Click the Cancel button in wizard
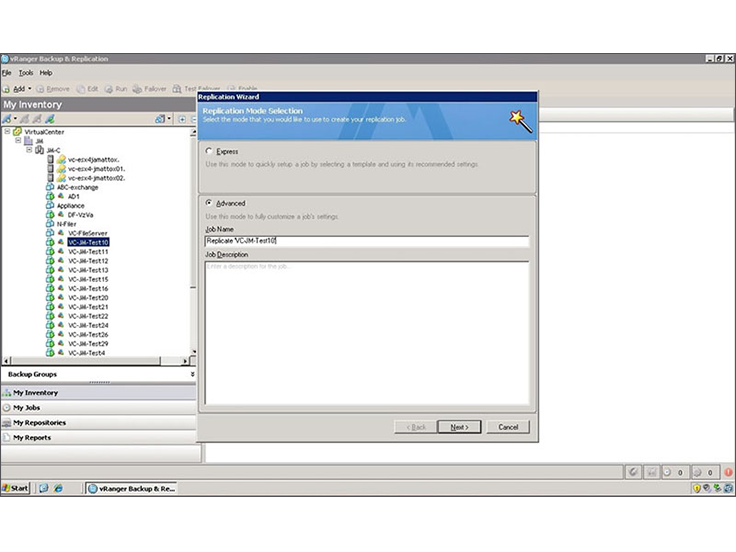Viewport: 736px width, 552px height. tap(508, 427)
